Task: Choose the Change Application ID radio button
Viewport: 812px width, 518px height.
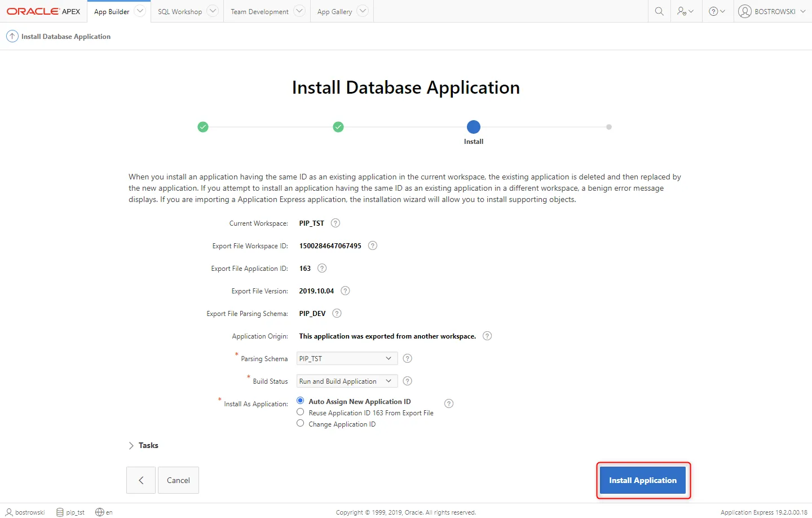Action: [301, 423]
